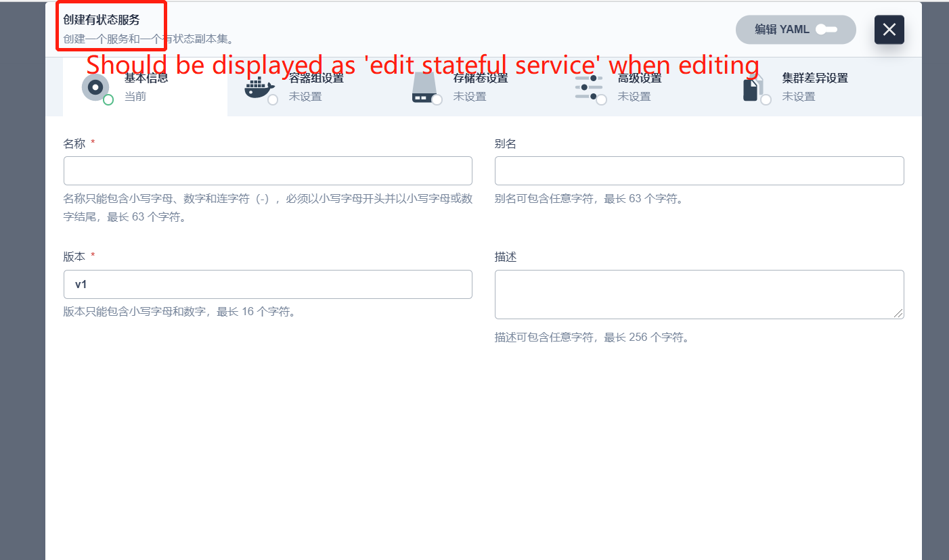The height and width of the screenshot is (560, 949).
Task: Click the 未设置 status under 高级设置
Action: point(634,97)
